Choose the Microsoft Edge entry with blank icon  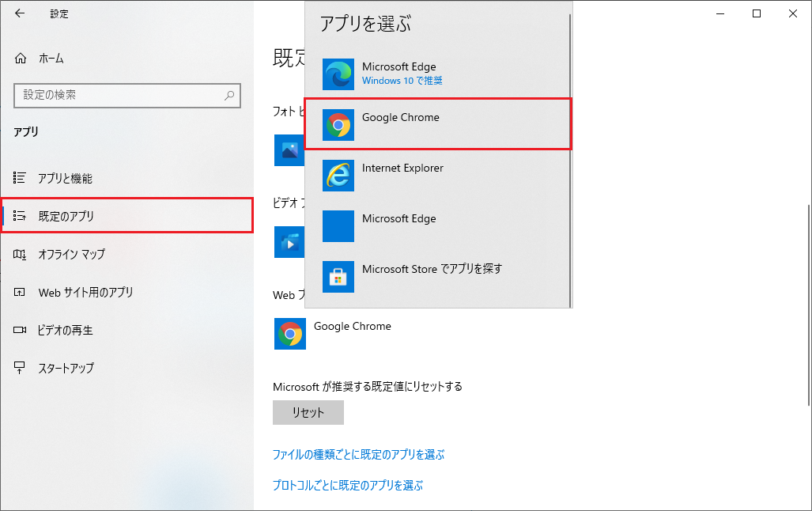pos(437,225)
